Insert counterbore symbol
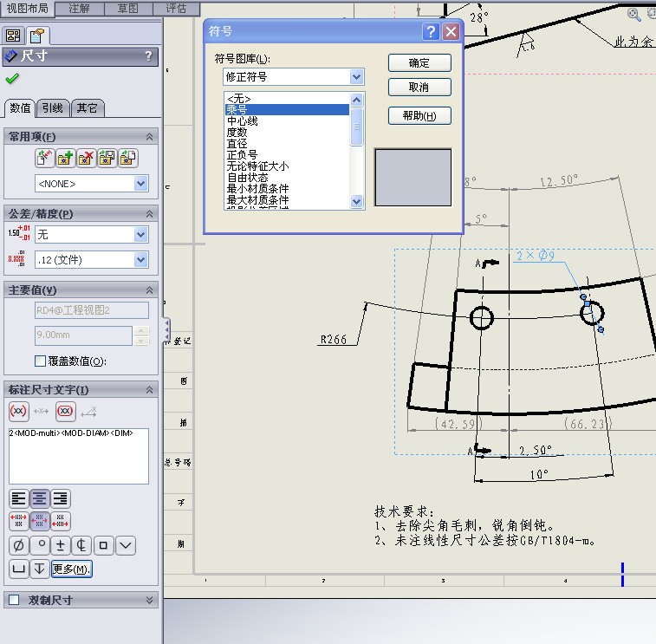Image resolution: width=656 pixels, height=644 pixels. pos(19,569)
